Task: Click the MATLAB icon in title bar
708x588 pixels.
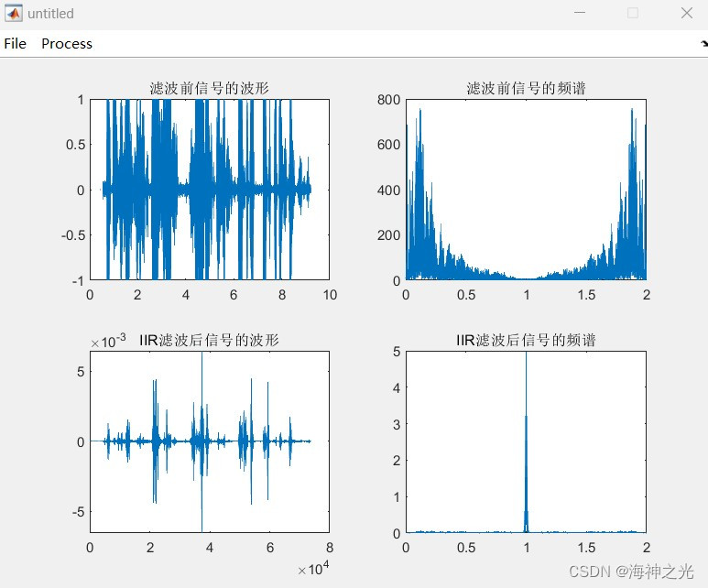Action: coord(13,13)
